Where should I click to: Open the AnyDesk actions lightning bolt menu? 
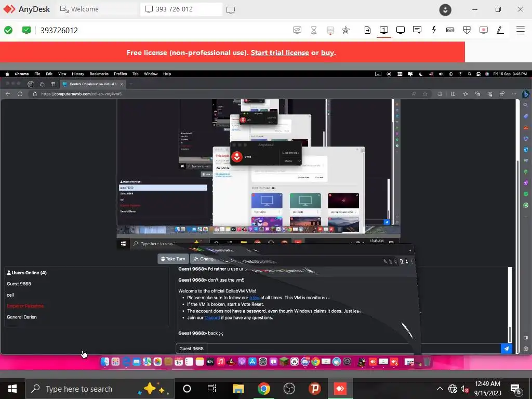(434, 30)
